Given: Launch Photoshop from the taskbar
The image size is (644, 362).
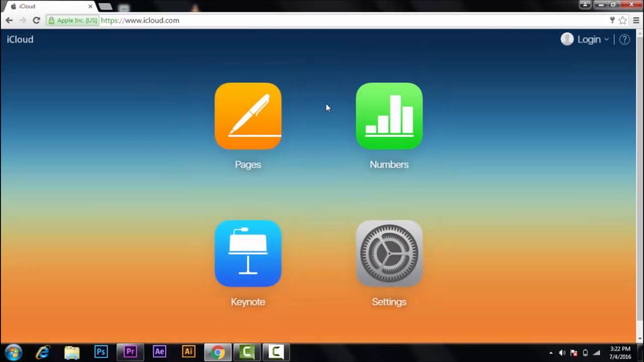Looking at the screenshot, I should click(101, 352).
